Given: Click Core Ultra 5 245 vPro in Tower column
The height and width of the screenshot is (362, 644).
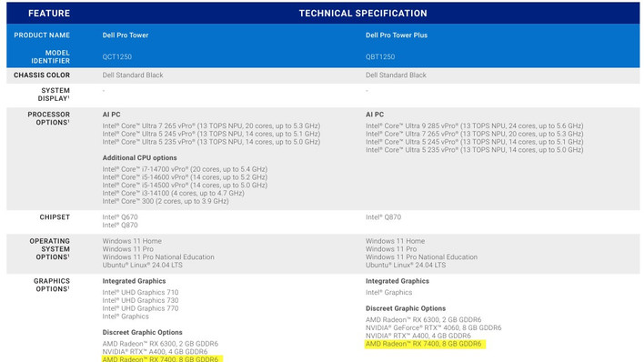Looking at the screenshot, I should pyautogui.click(x=211, y=134).
